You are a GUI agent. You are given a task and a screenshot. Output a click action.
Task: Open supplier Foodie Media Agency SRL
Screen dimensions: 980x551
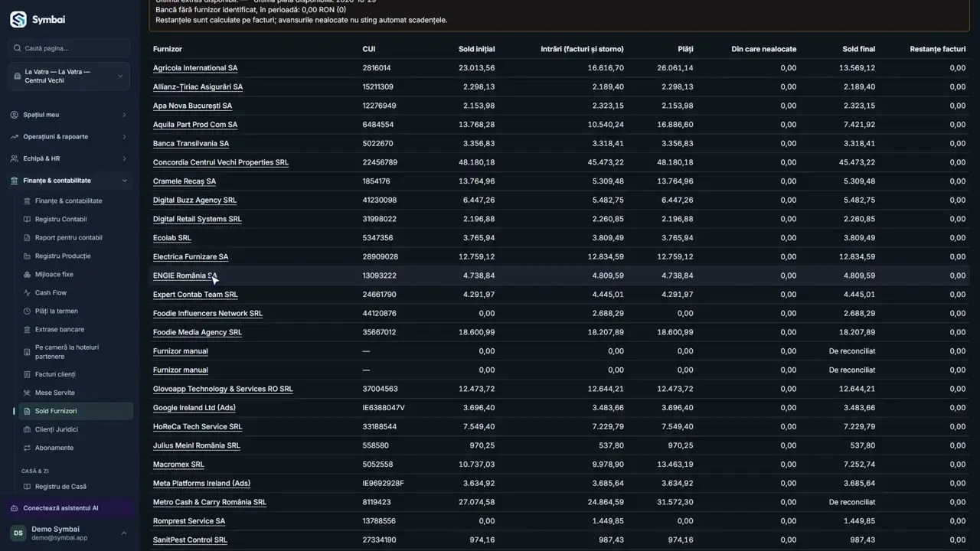pyautogui.click(x=198, y=332)
